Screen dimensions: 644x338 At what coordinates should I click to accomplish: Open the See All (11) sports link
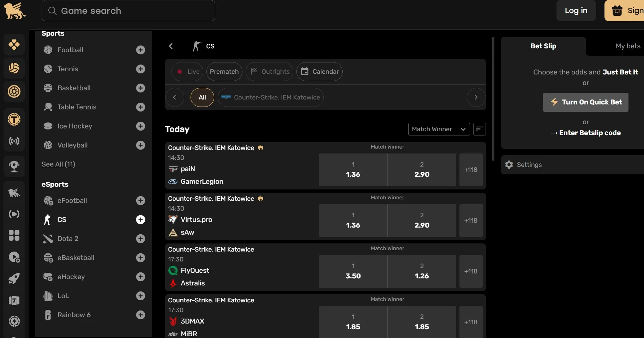tap(58, 164)
